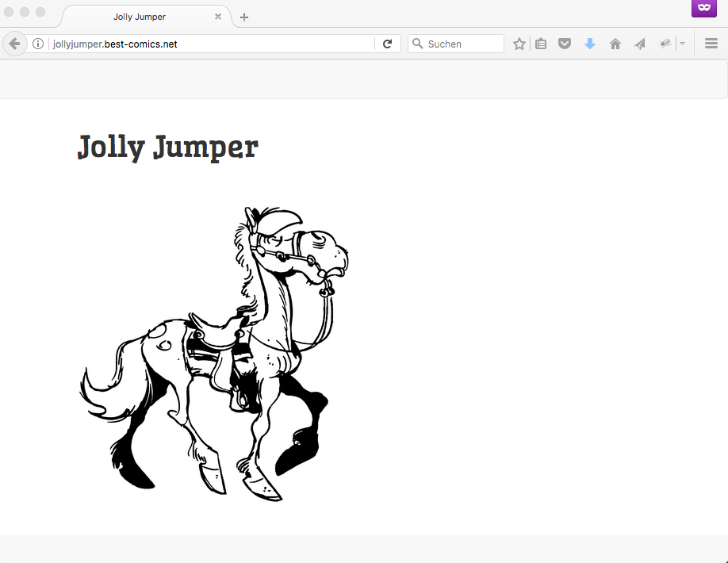Open the downloads arrow icon

coord(590,44)
